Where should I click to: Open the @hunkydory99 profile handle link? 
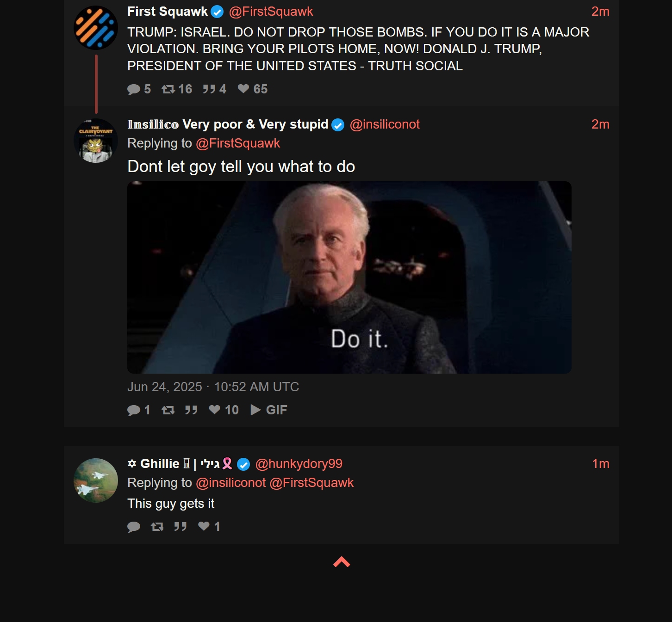coord(299,464)
